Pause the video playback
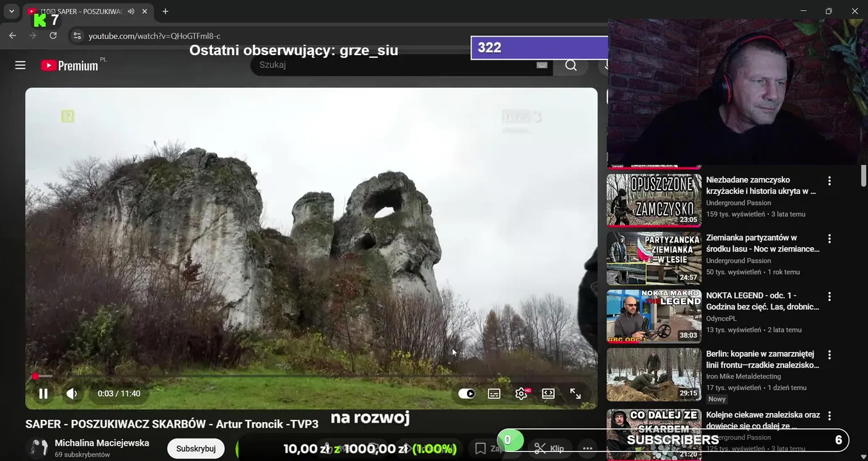This screenshot has height=461, width=868. pyautogui.click(x=43, y=394)
